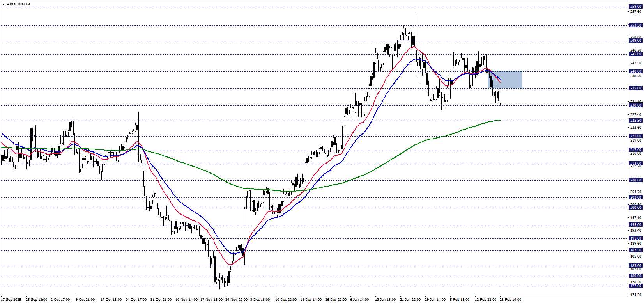Click the 195.00 price level label
Screen dimensions: 644x304
click(x=635, y=225)
